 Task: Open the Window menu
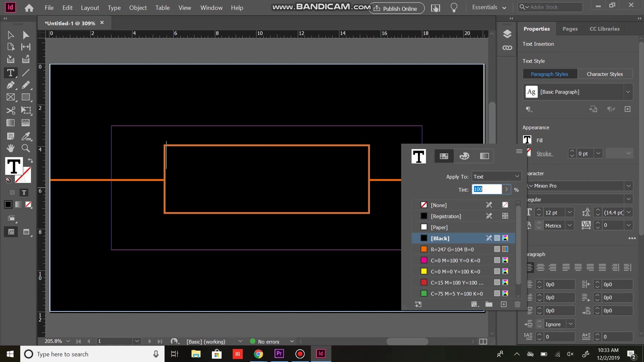point(211,8)
